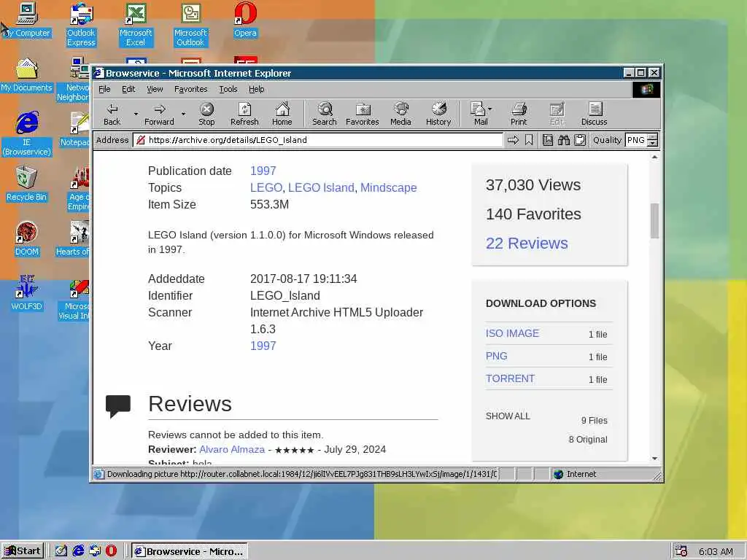The width and height of the screenshot is (747, 560).
Task: Click the scrollbar up arrow
Action: (654, 157)
